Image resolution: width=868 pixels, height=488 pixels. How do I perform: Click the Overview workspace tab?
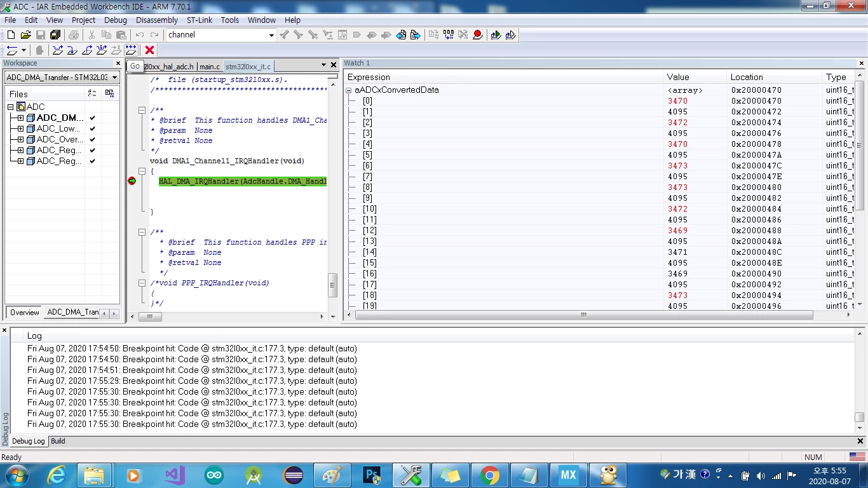tap(25, 313)
